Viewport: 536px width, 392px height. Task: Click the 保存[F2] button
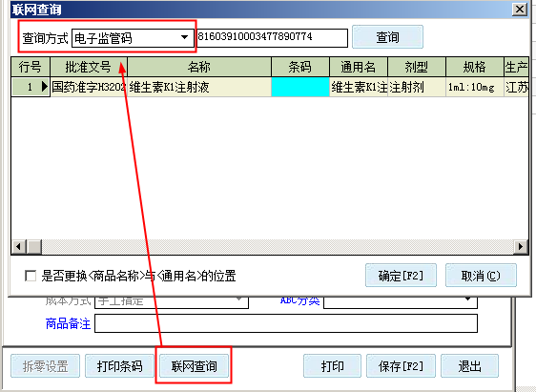401,366
